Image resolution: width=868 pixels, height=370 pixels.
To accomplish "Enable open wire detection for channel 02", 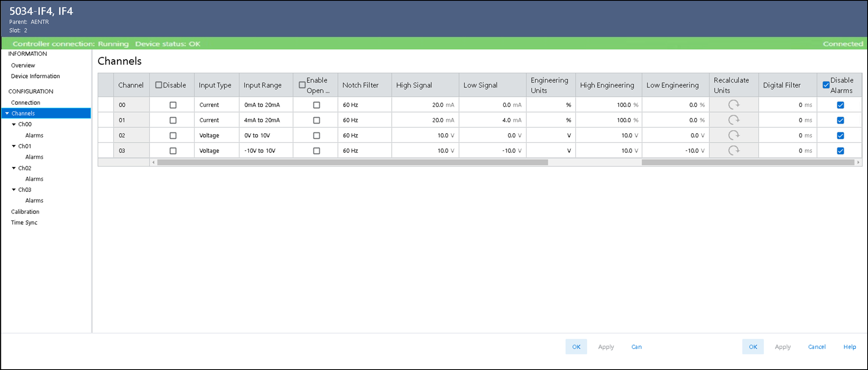I will tap(316, 136).
